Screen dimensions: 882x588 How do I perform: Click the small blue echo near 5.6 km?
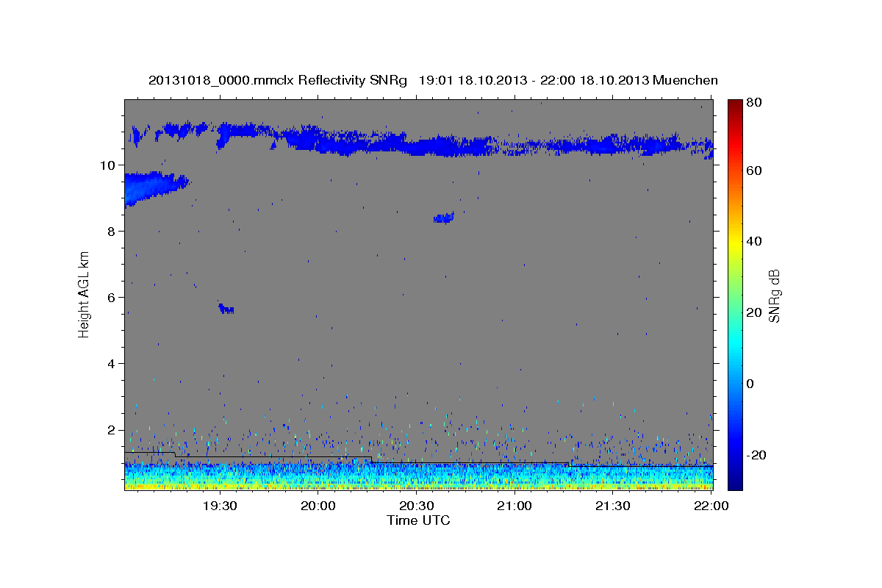(226, 309)
